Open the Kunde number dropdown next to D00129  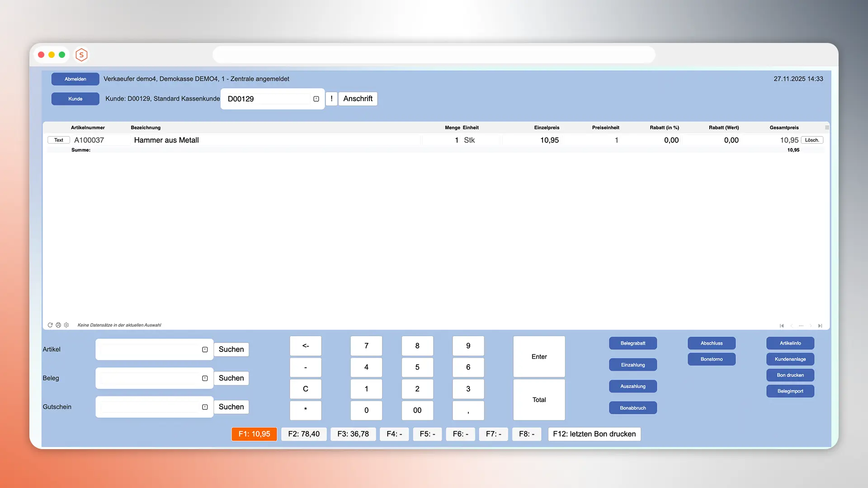(316, 99)
